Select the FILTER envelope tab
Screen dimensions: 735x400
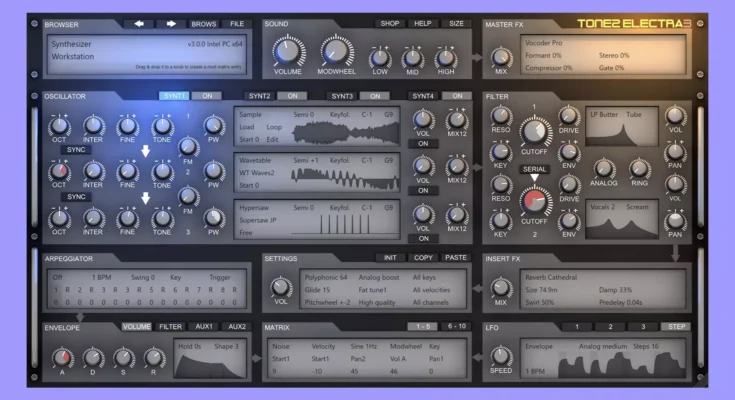171,327
